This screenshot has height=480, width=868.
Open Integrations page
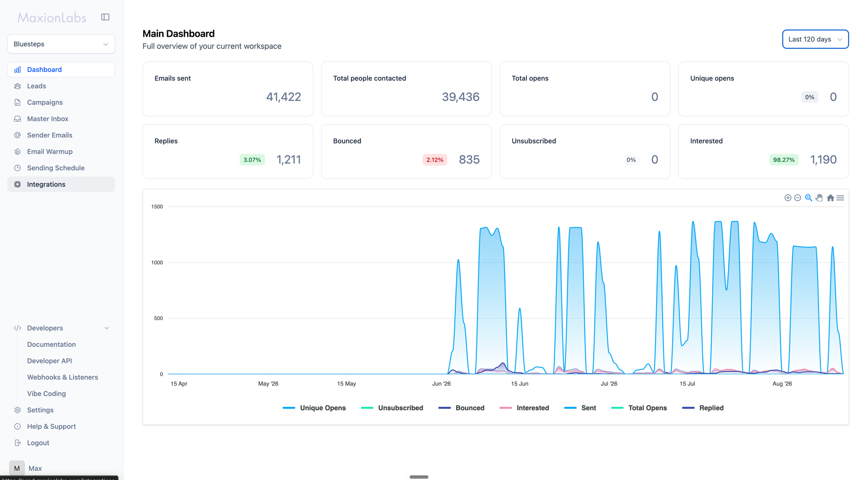coord(61,184)
